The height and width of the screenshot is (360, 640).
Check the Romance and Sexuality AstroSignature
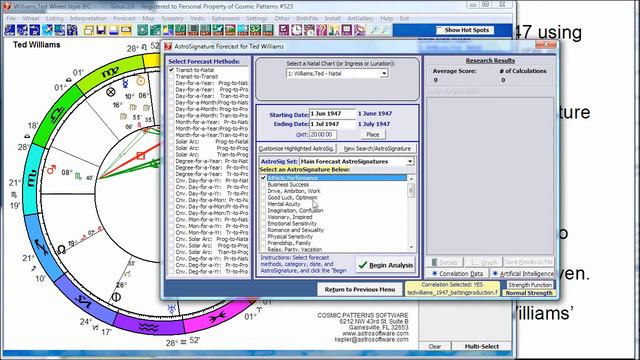(x=263, y=230)
